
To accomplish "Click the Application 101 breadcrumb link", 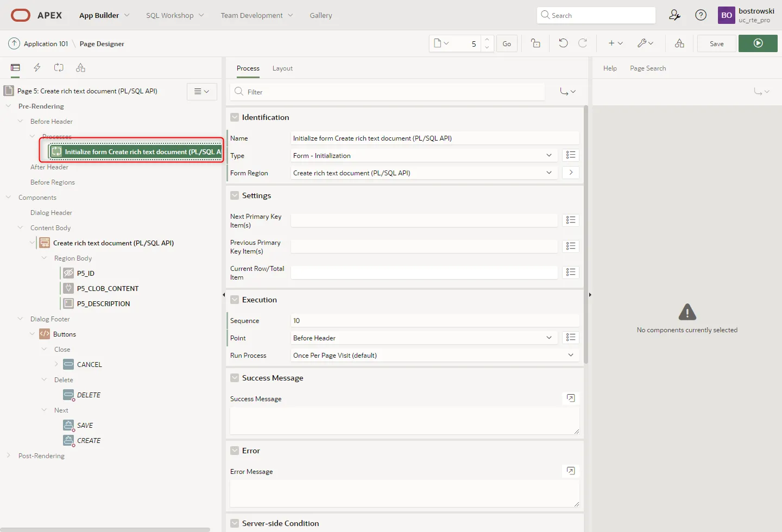I will tap(46, 44).
